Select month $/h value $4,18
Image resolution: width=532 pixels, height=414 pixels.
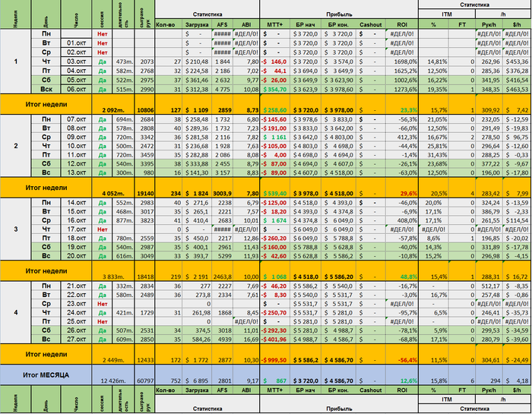tap(516, 375)
